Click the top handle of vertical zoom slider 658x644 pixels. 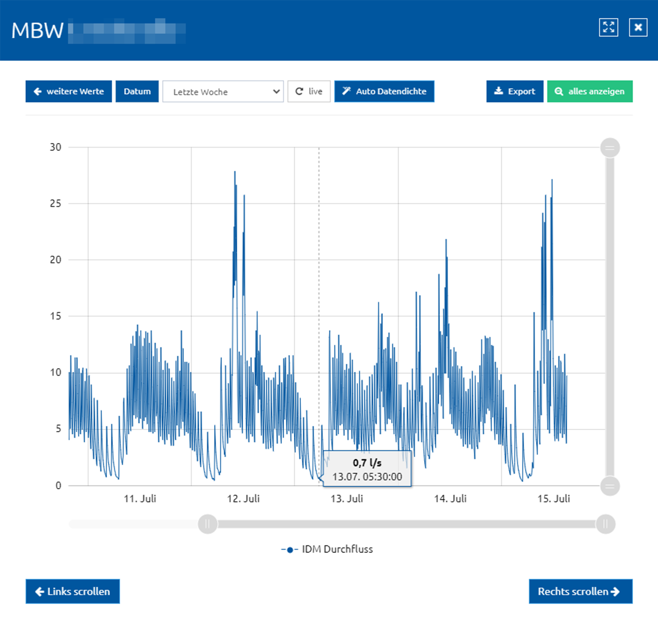(x=610, y=147)
